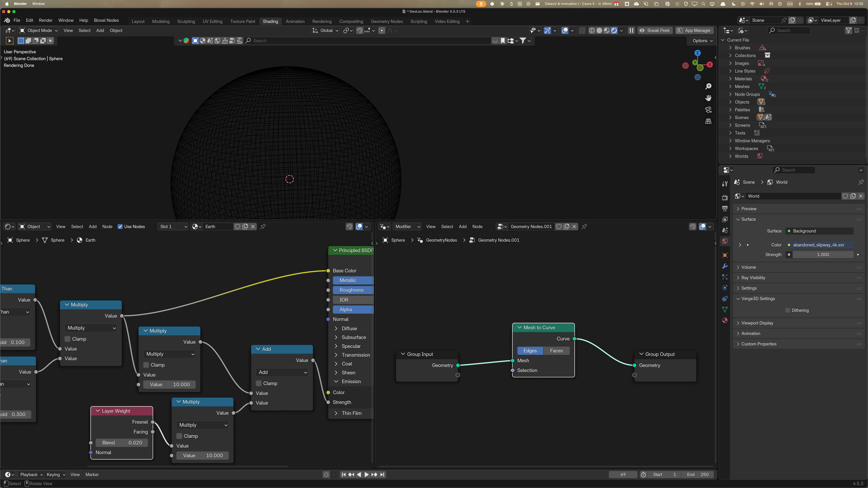Play the animation forward
The image size is (868, 488).
(x=367, y=475)
